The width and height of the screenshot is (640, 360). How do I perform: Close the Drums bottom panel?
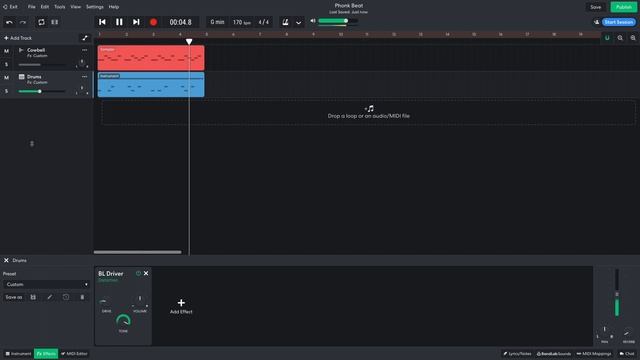click(x=6, y=260)
